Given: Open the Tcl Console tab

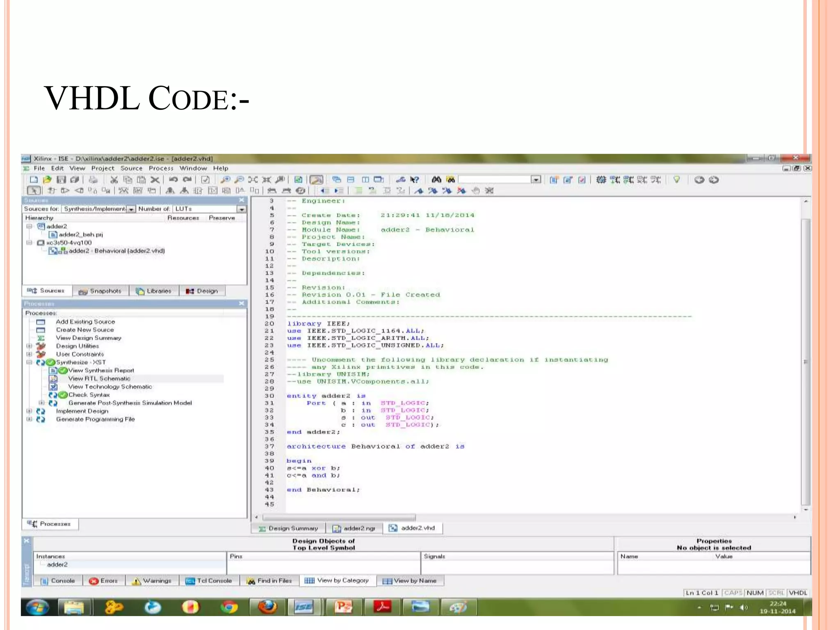Looking at the screenshot, I should coord(209,581).
